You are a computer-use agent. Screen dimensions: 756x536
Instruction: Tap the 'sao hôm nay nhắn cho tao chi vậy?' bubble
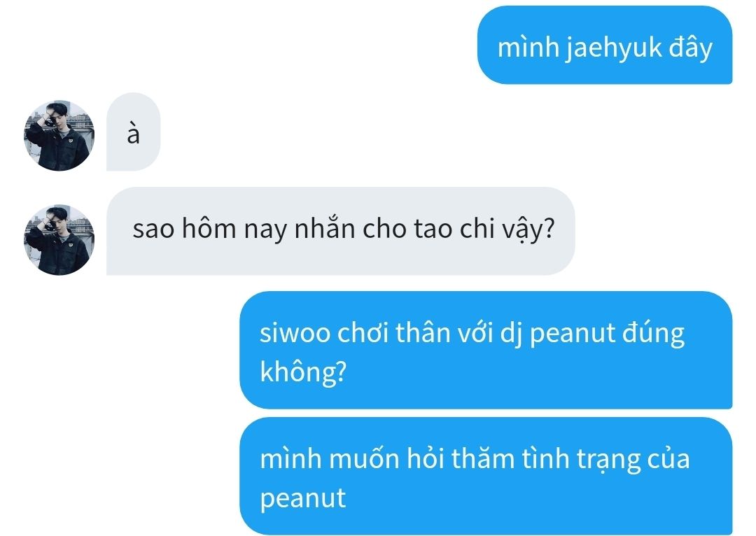(x=340, y=231)
